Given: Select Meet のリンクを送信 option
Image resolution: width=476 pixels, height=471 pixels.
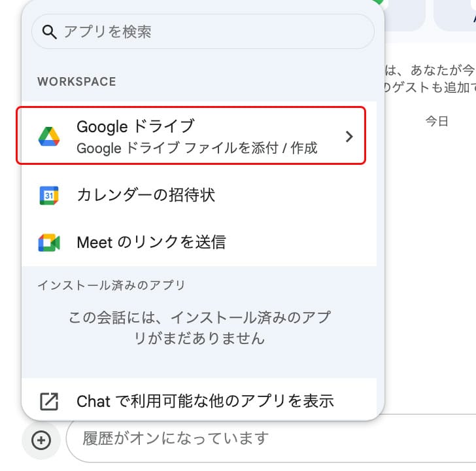Looking at the screenshot, I should 151,243.
